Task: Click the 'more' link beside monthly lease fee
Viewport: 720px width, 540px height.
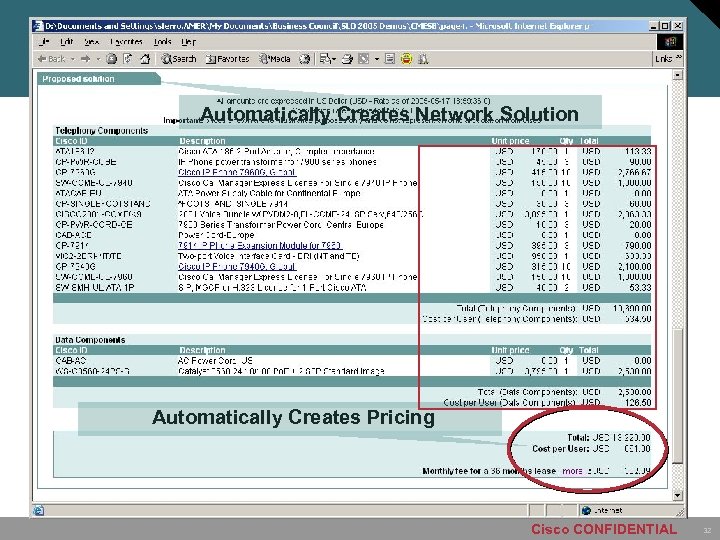Action: pos(572,471)
